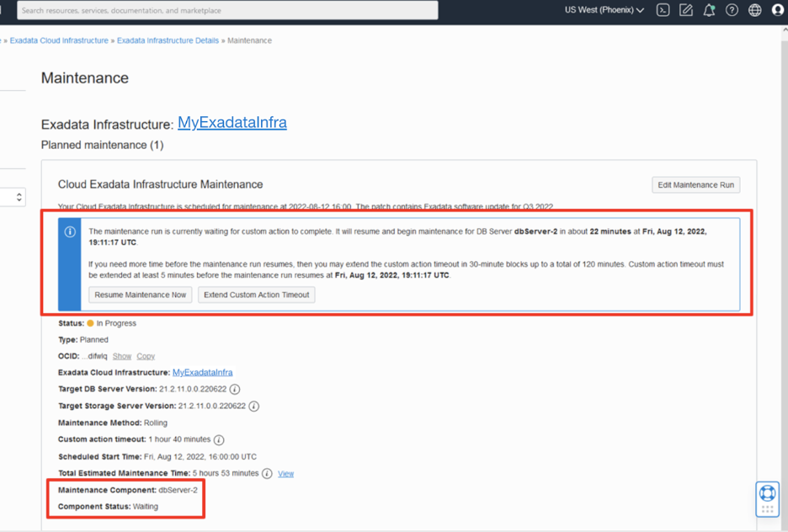This screenshot has height=532, width=788.
Task: Open the Cloud Shell developer tools icon
Action: [x=663, y=10]
